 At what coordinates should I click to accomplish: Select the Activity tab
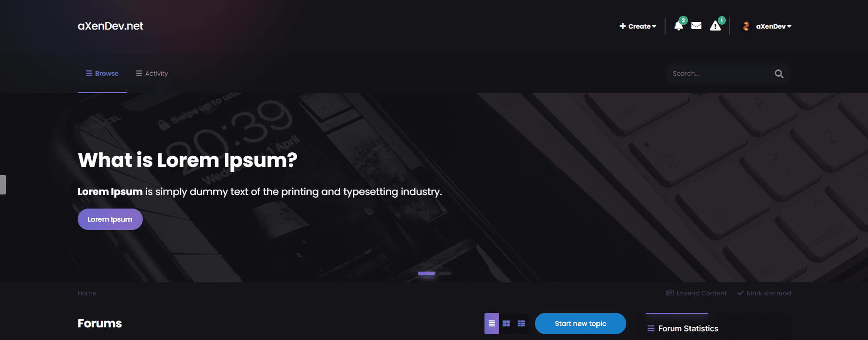click(152, 73)
